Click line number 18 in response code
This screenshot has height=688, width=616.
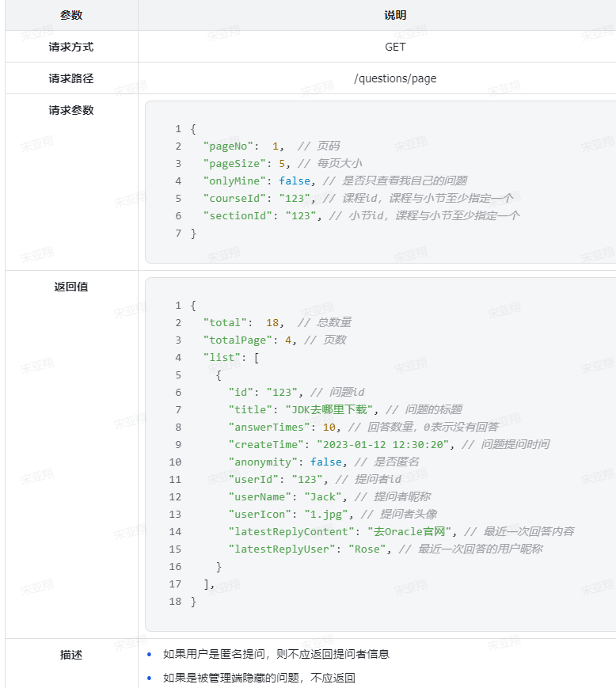pyautogui.click(x=175, y=602)
